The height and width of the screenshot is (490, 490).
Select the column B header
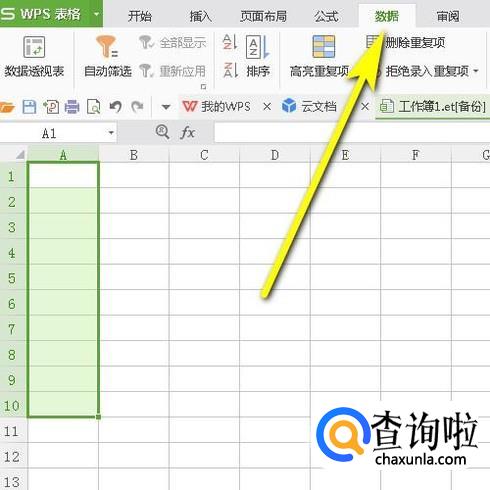(134, 155)
